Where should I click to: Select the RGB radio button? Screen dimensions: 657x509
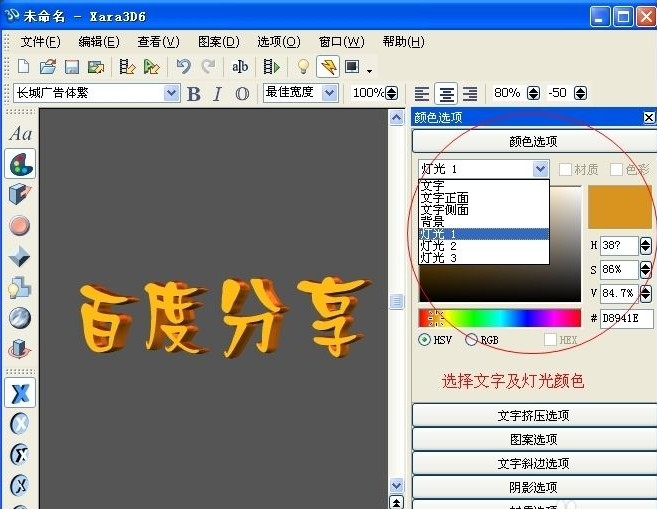pyautogui.click(x=471, y=340)
